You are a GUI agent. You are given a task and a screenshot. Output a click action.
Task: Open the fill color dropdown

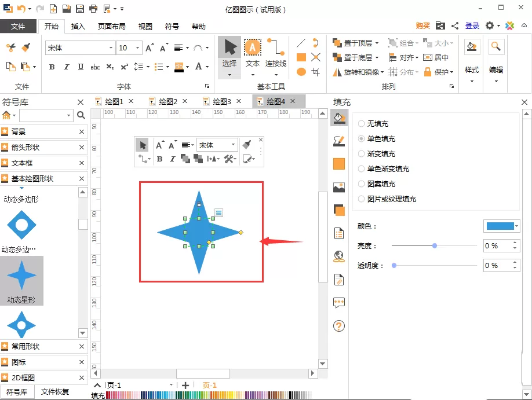click(x=516, y=226)
